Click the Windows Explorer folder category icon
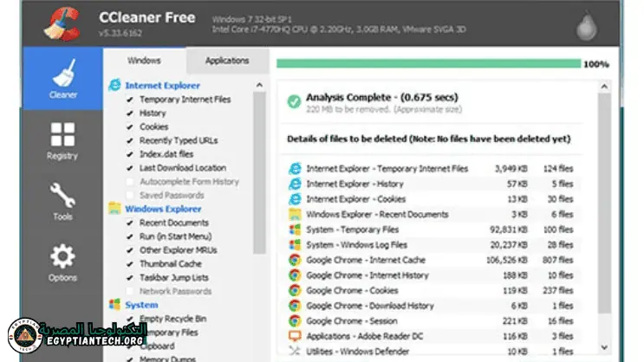Screen dimensions: 644x362 114,209
